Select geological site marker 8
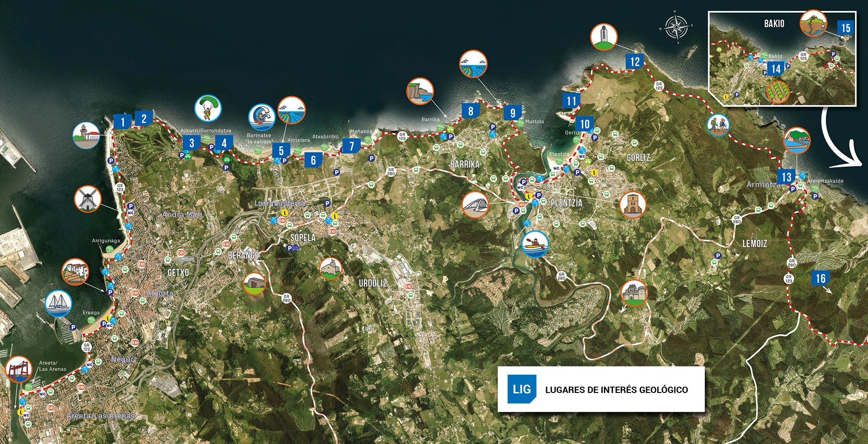Screen dimensions: 868x444 click(x=471, y=111)
